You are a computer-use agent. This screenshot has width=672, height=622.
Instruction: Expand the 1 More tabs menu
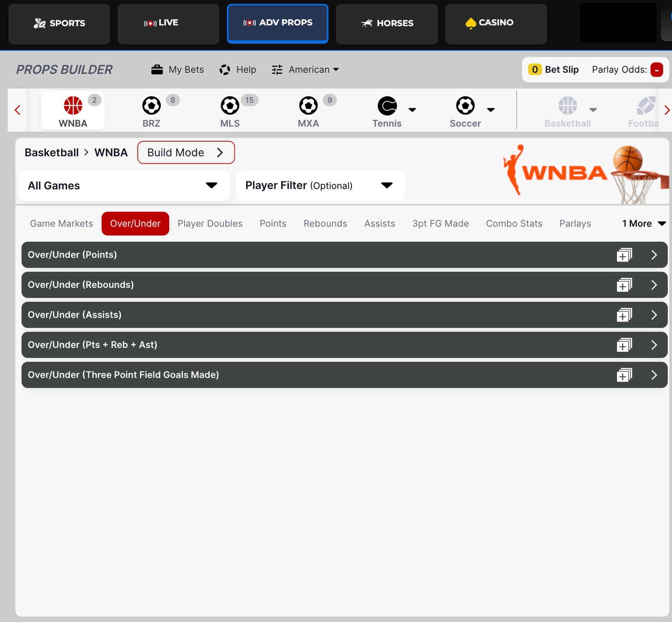point(643,224)
